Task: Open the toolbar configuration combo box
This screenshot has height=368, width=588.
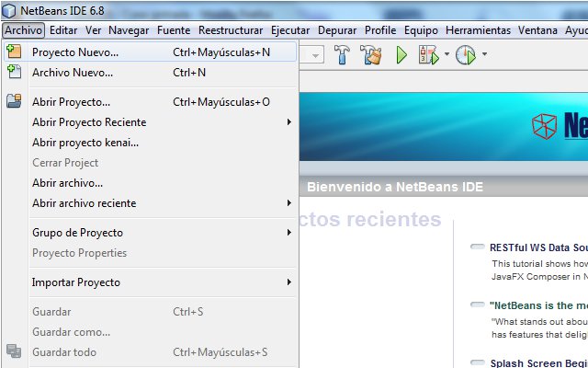Action: pyautogui.click(x=312, y=55)
